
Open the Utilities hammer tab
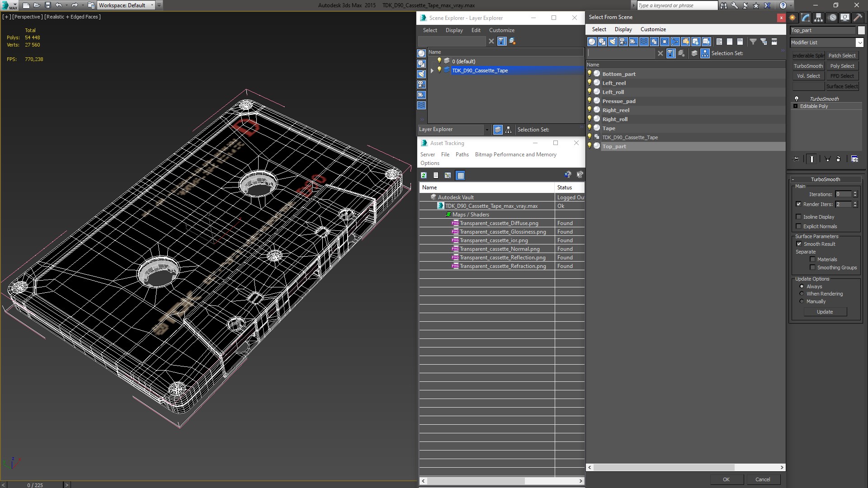(x=858, y=18)
